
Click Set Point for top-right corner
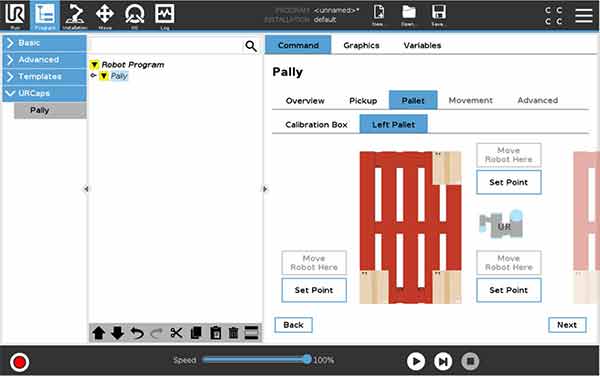point(509,182)
